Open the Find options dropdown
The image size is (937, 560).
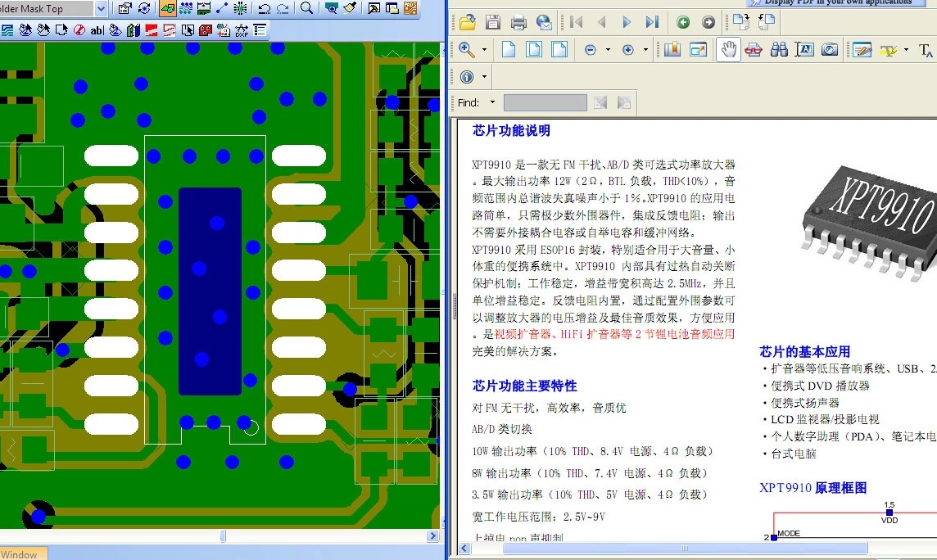pyautogui.click(x=492, y=102)
